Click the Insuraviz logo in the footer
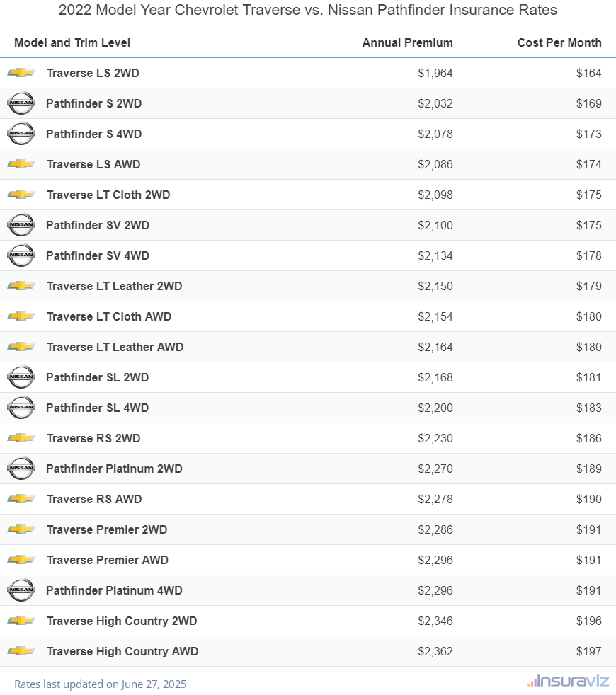The image size is (616, 695). click(568, 682)
